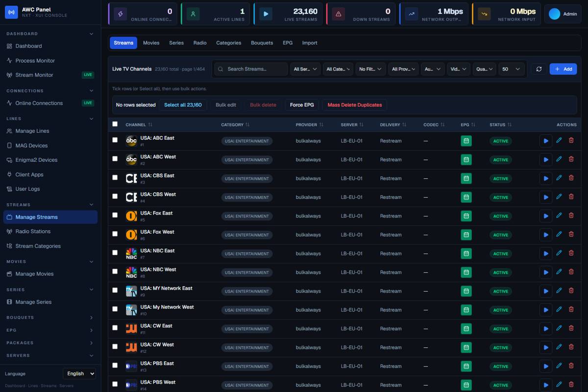The image size is (588, 392).
Task: Click Select all 23,160 button
Action: click(183, 105)
